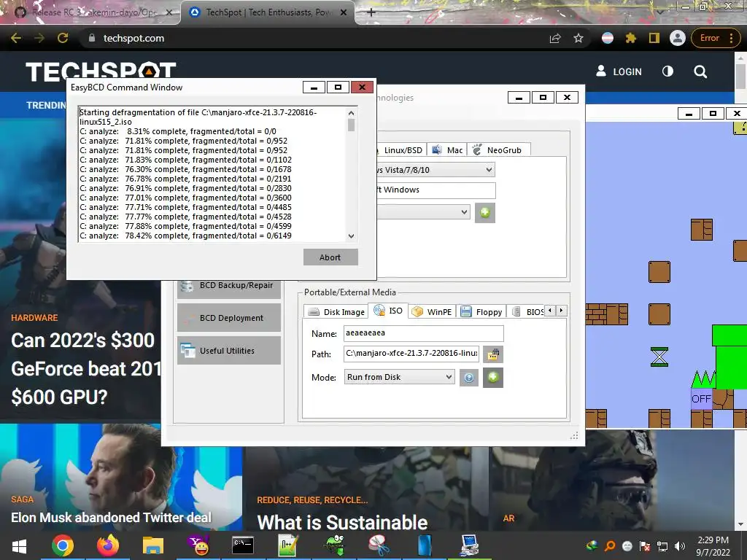747x560 pixels.
Task: Click the ISO Path input field
Action: (411, 354)
